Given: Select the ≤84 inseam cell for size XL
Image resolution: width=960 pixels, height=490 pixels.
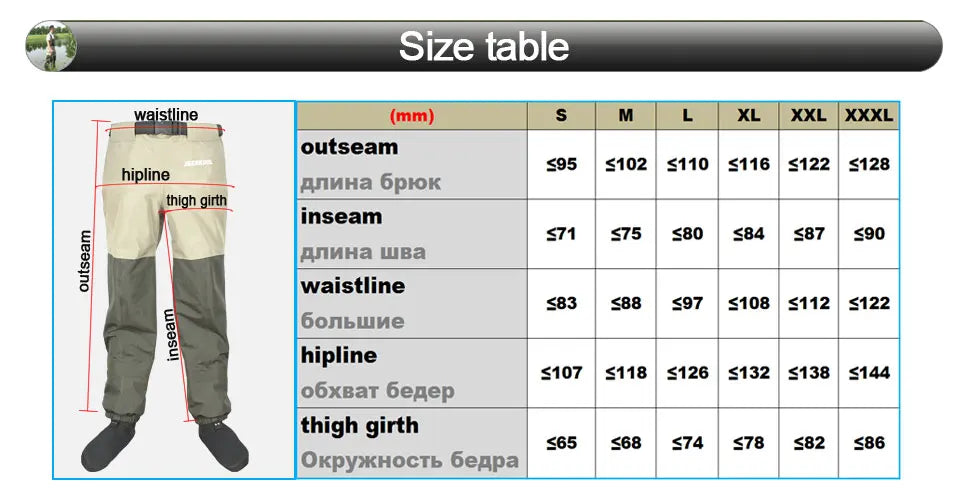Looking at the screenshot, I should 749,234.
